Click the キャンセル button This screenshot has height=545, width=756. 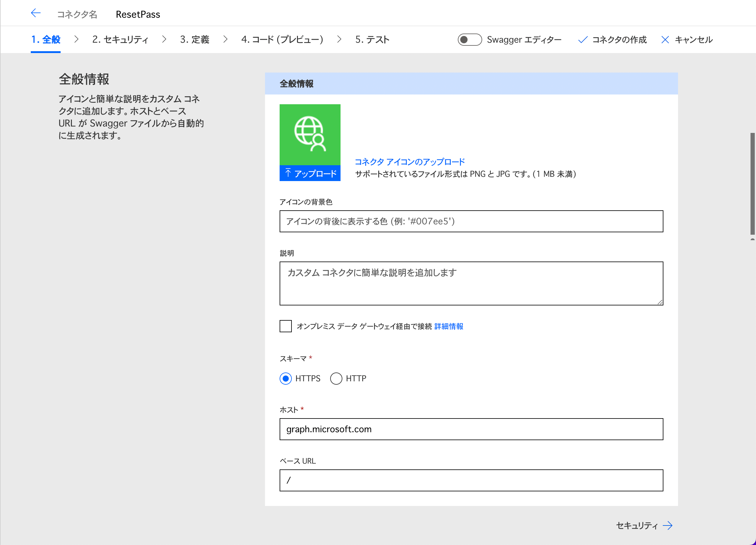(x=687, y=40)
